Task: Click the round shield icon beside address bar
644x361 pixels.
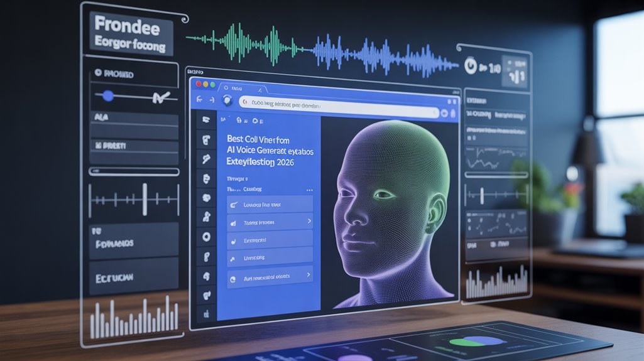Action: [227, 100]
